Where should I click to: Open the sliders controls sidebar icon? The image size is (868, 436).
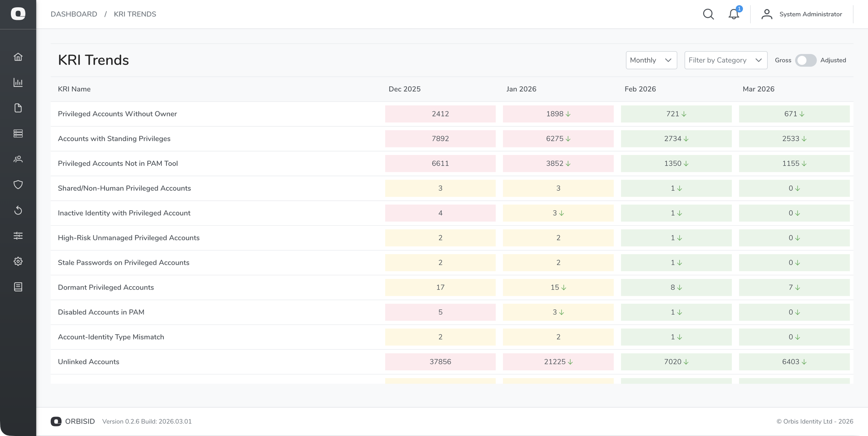pyautogui.click(x=18, y=236)
